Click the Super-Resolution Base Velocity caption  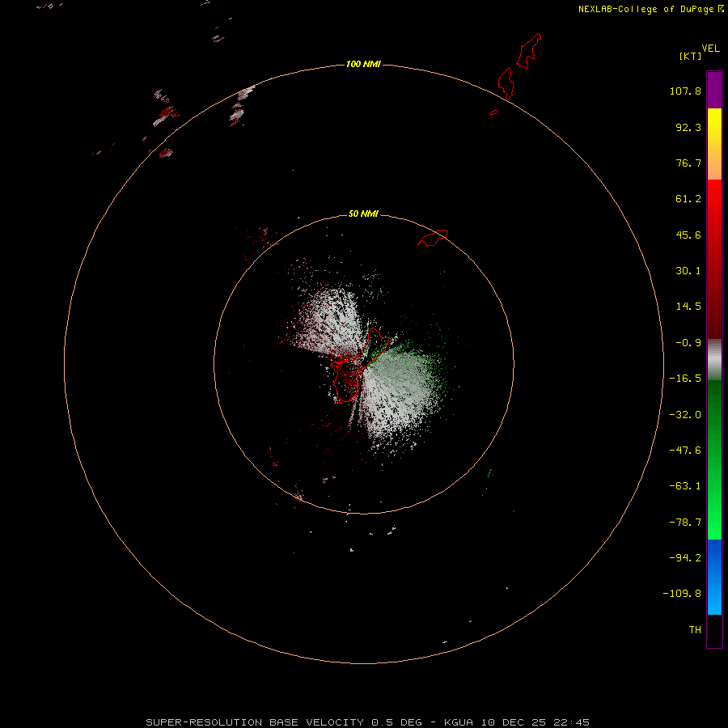pyautogui.click(x=368, y=722)
